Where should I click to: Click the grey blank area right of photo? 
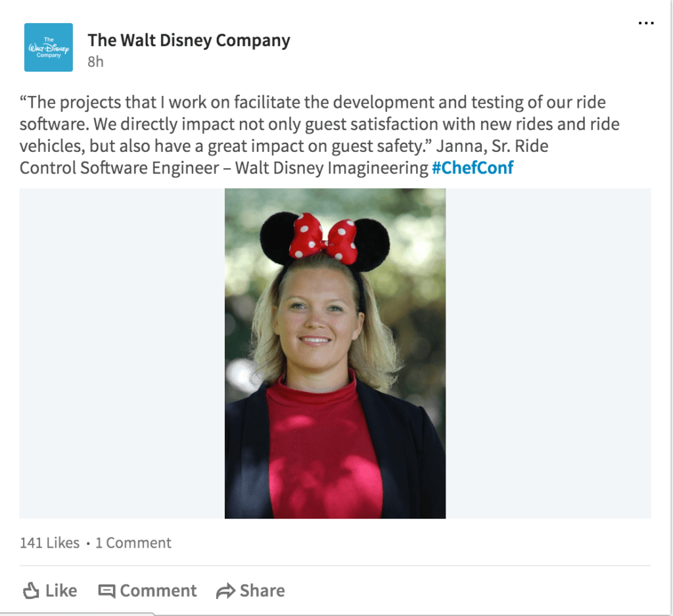[549, 353]
